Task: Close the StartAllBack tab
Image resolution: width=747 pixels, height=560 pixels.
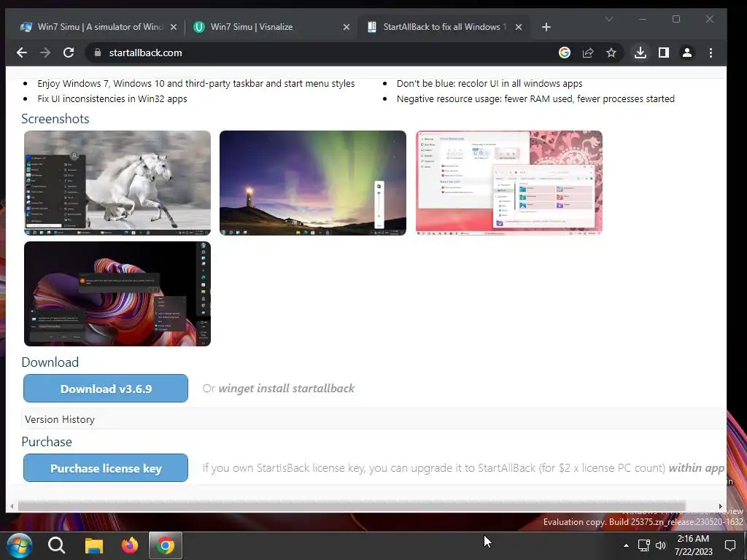Action: pos(519,27)
